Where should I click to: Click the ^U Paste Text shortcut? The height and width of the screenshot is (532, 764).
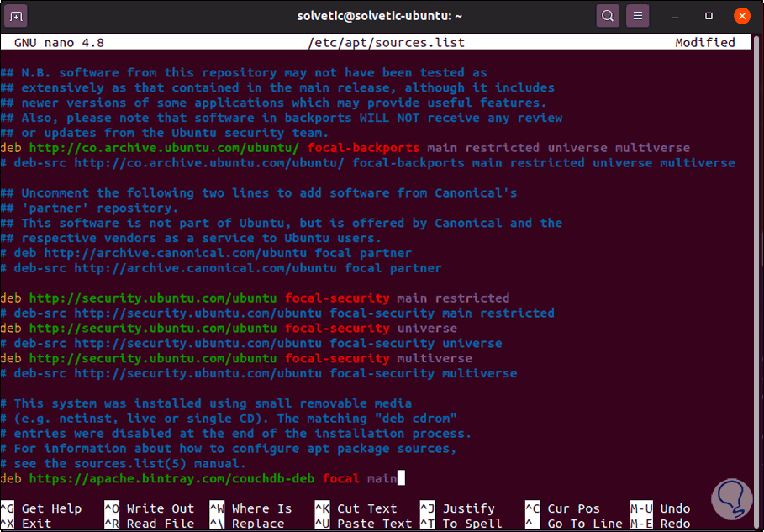pyautogui.click(x=363, y=524)
